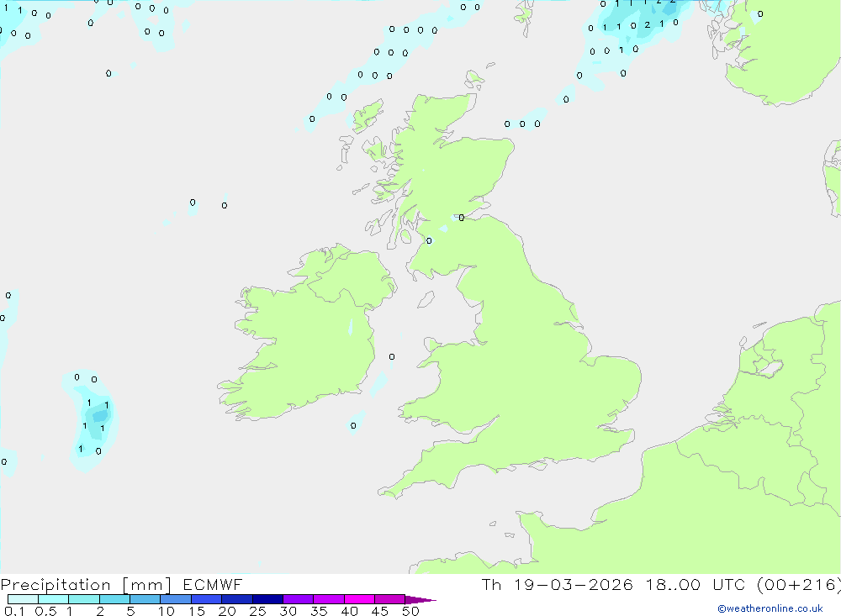Click the '0.1' legend scale label
The image size is (841, 616).
(14, 611)
